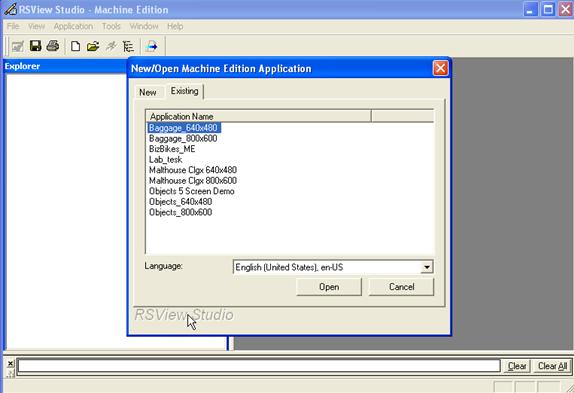Select Baggage_640x480 in the list
The image size is (574, 393).
tap(183, 128)
